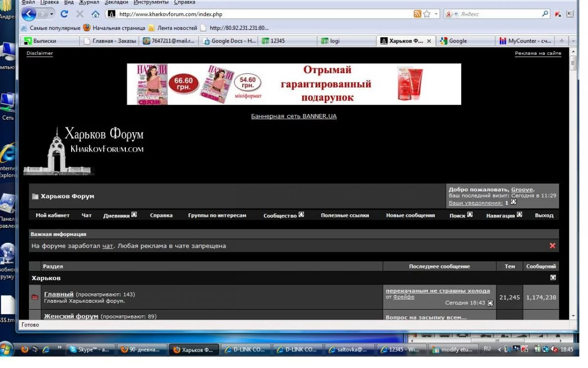Open the Закладки menu
This screenshot has height=368, width=588.
coord(116,2)
